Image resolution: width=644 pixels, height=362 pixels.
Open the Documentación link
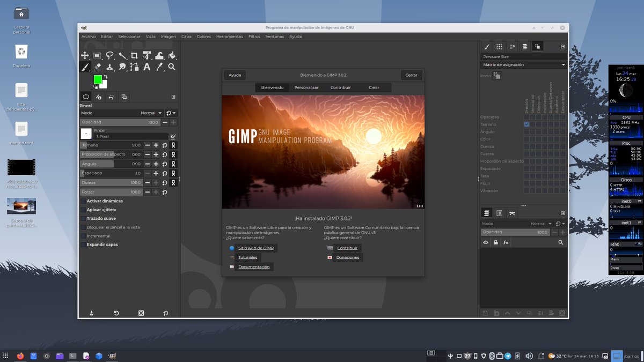(x=254, y=267)
